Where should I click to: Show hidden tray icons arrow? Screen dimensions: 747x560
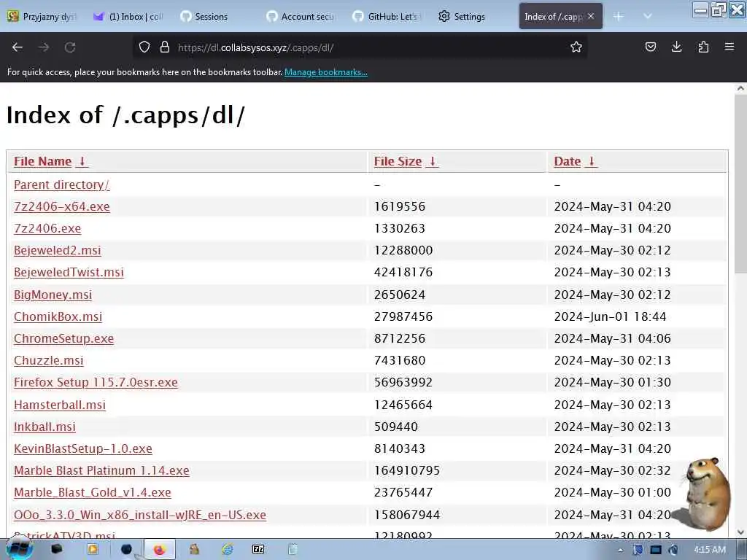[x=620, y=550]
